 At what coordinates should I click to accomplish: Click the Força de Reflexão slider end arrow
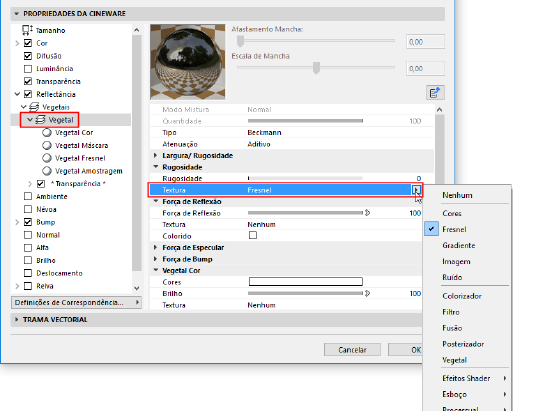[367, 213]
